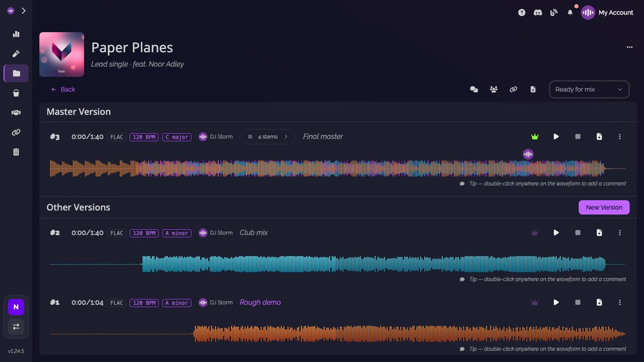Viewport: 644px width, 362px height.
Task: Open the chain links sidebar icon
Action: 16,132
